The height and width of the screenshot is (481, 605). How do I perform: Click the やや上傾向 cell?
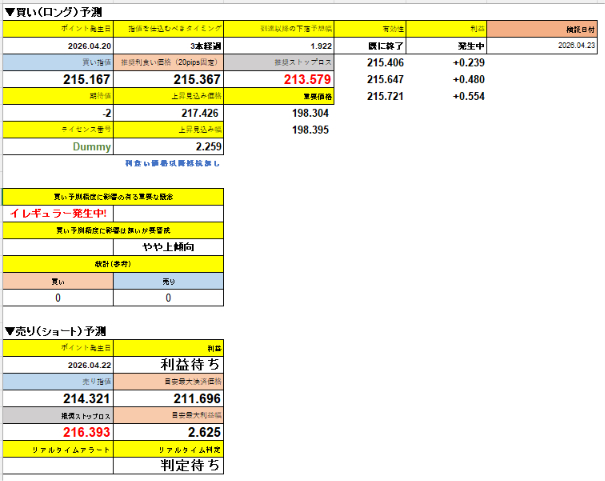pyautogui.click(x=169, y=247)
